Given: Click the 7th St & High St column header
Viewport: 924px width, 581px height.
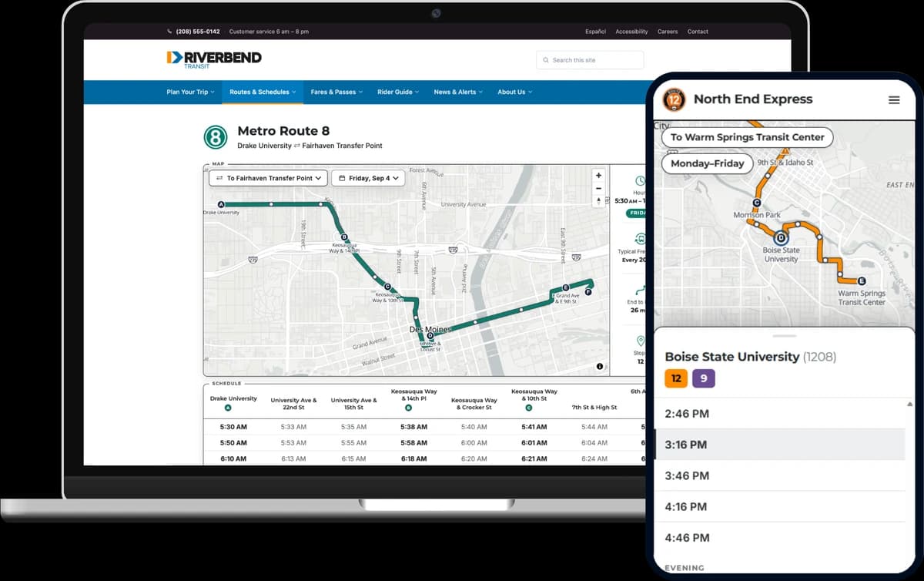Looking at the screenshot, I should 594,407.
